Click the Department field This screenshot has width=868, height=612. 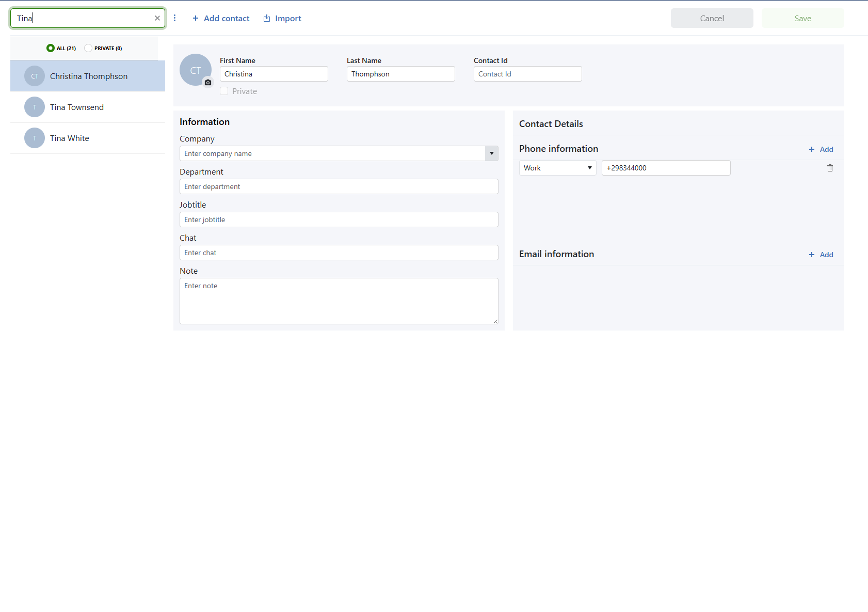[x=339, y=186]
